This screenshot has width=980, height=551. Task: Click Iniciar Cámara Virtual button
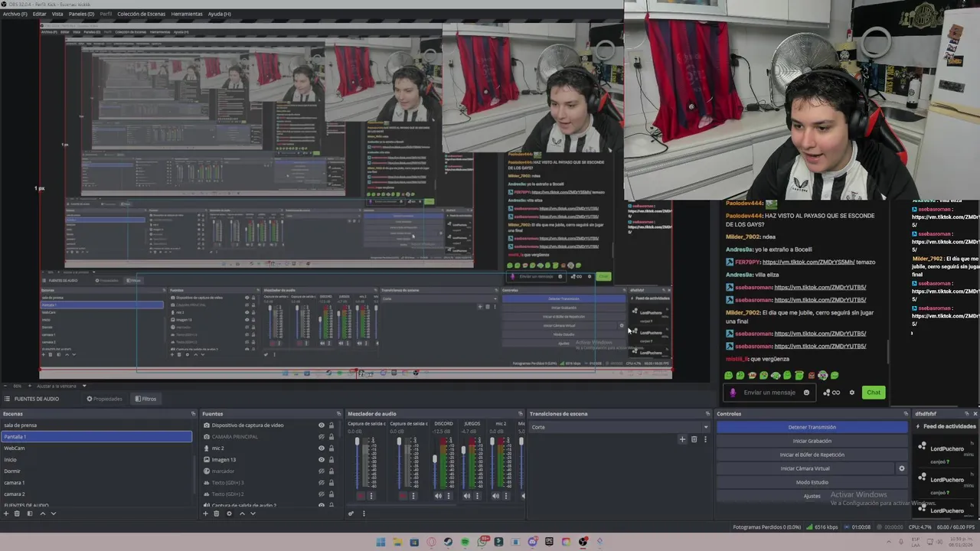tap(805, 468)
